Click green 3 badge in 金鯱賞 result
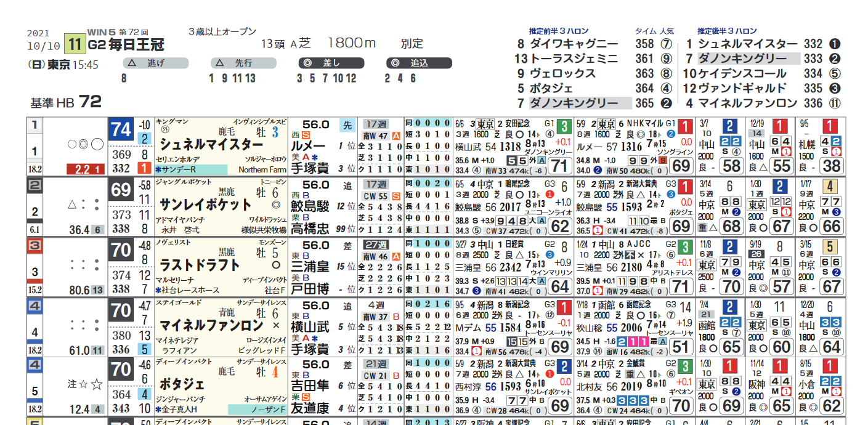Image resolution: width=868 pixels, height=425 pixels. (x=686, y=366)
